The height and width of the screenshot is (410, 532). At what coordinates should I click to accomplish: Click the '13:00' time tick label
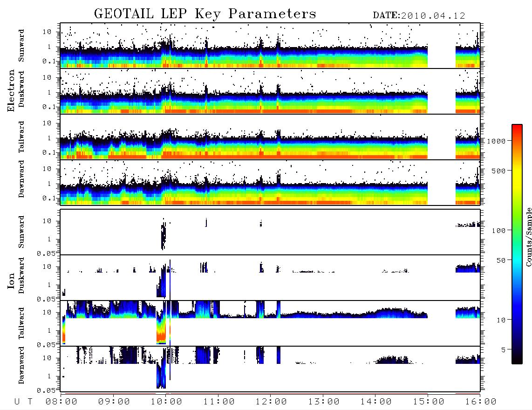tap(323, 402)
